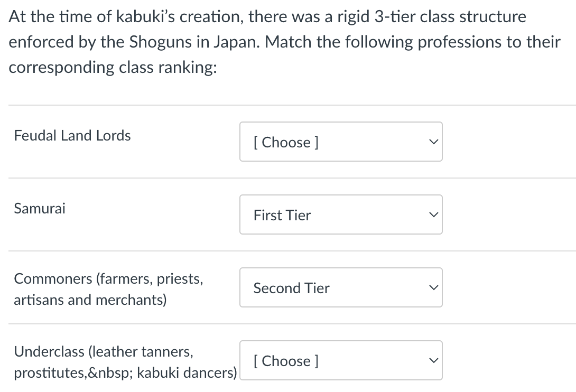576x392 pixels.
Task: Open the Feudal Land Lords dropdown
Action: (341, 142)
